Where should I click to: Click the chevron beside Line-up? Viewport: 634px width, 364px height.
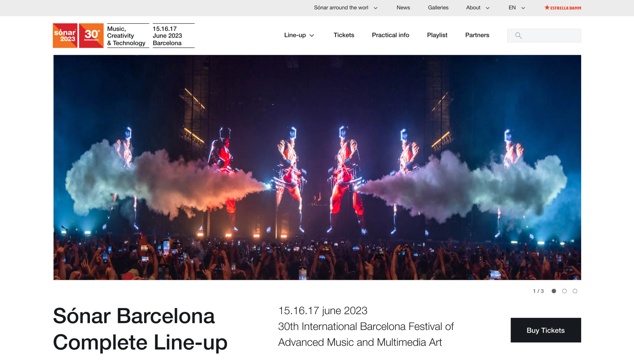tap(312, 36)
